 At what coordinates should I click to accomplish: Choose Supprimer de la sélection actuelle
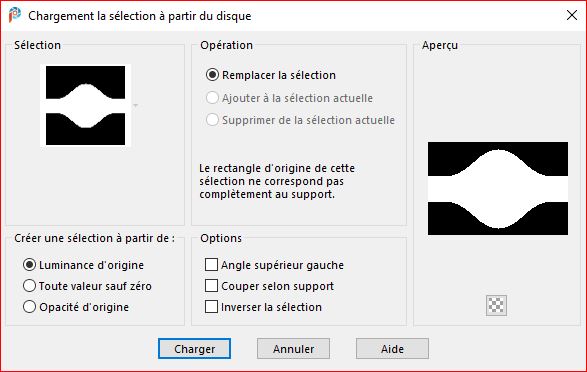tap(212, 120)
